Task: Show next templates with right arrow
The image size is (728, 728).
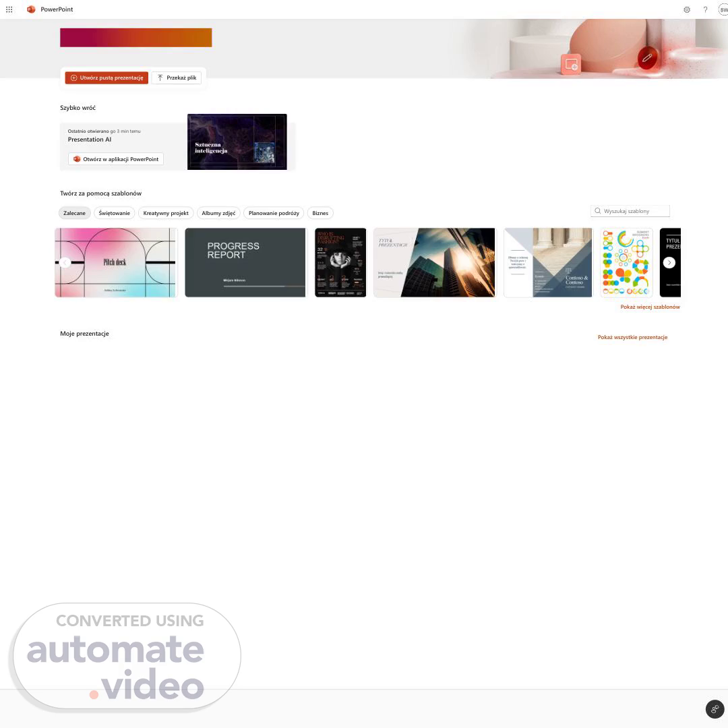Action: click(x=669, y=262)
